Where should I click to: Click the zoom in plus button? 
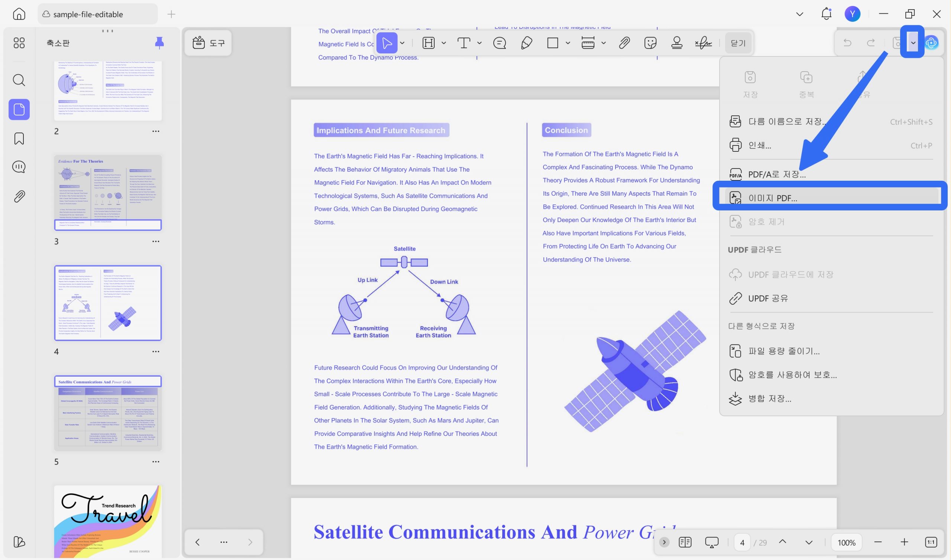point(904,542)
